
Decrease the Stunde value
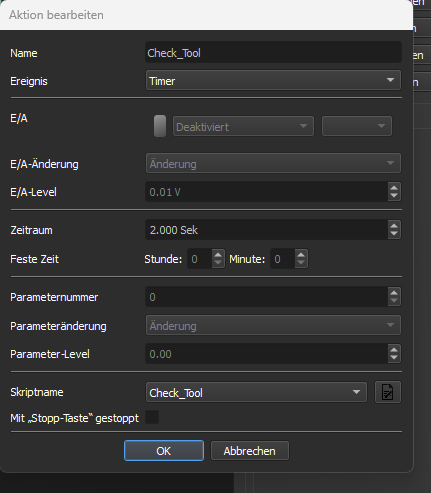218,263
